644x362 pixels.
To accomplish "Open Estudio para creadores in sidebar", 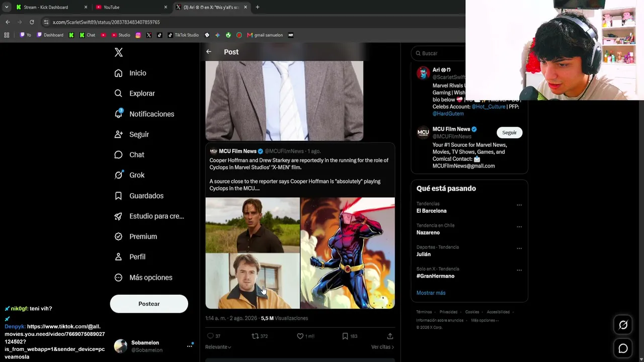I will click(149, 216).
